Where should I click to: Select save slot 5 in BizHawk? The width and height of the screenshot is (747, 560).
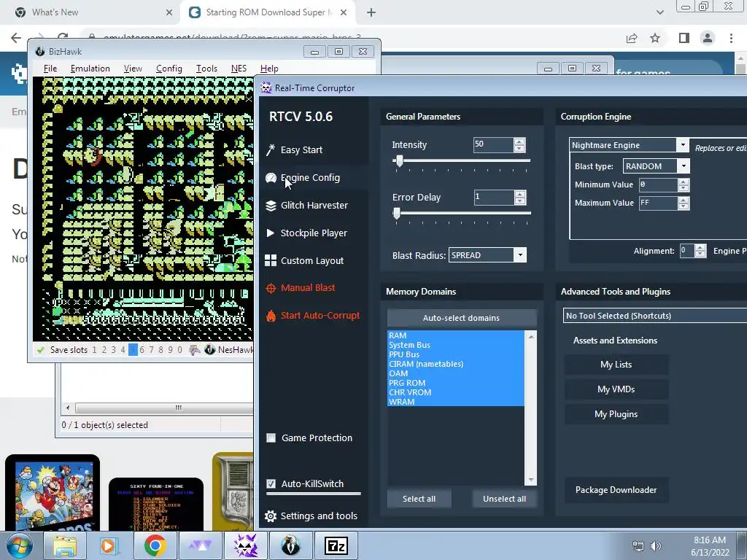pos(133,350)
